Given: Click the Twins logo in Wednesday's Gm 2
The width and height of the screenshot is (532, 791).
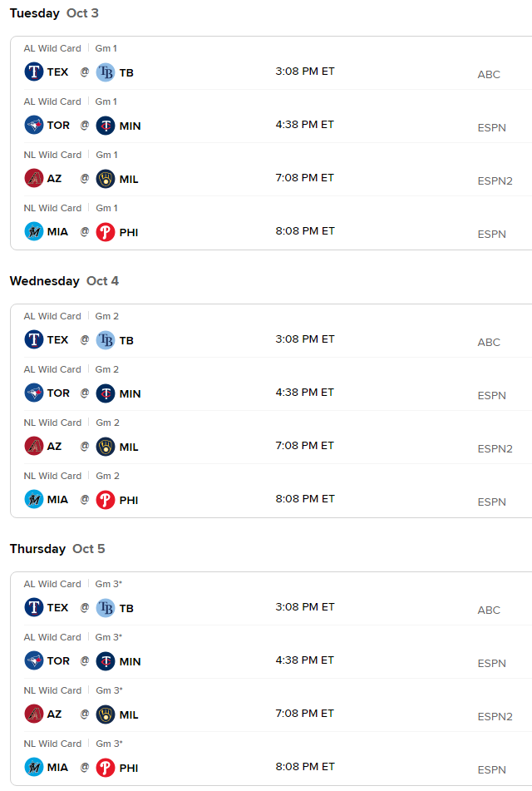Looking at the screenshot, I should [106, 393].
